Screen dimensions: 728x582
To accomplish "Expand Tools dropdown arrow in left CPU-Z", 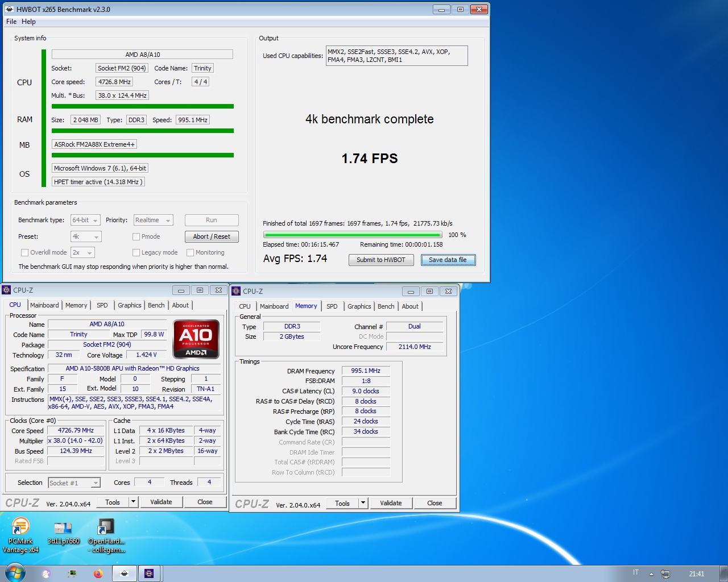I will pyautogui.click(x=134, y=502).
